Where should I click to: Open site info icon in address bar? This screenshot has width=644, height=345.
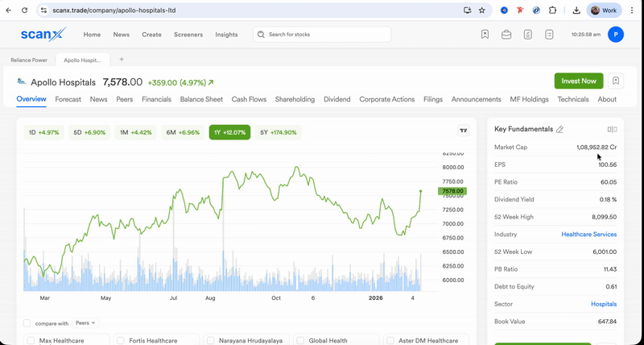tap(44, 10)
